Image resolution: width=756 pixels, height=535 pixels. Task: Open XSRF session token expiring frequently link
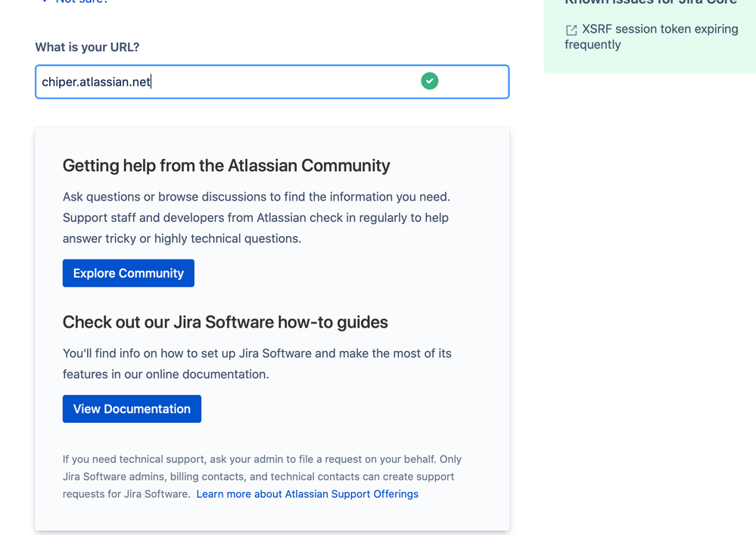[x=652, y=36]
